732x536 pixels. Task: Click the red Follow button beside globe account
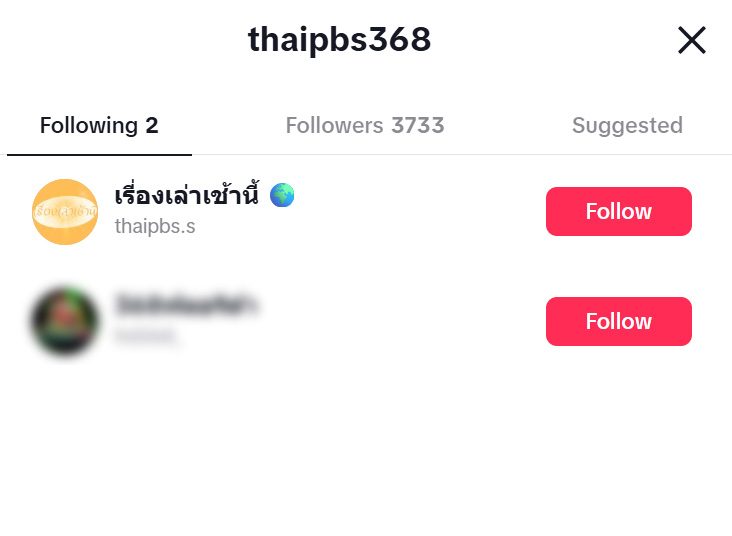[619, 212]
